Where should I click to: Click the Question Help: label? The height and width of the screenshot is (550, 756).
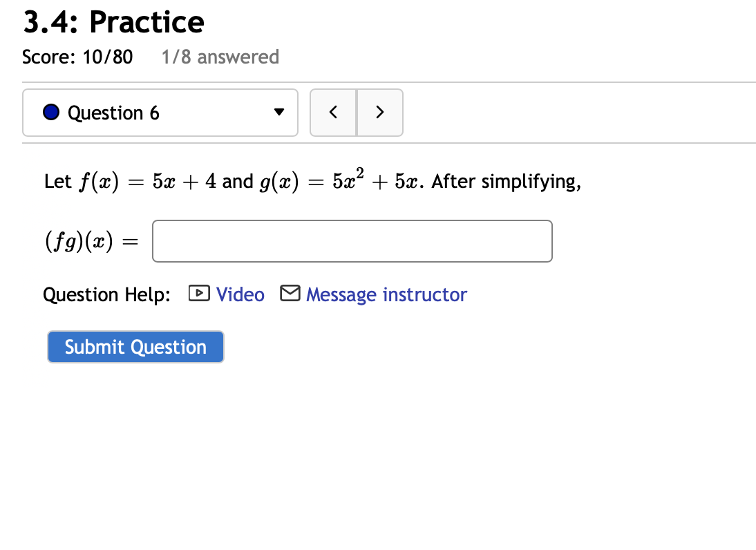tap(106, 294)
